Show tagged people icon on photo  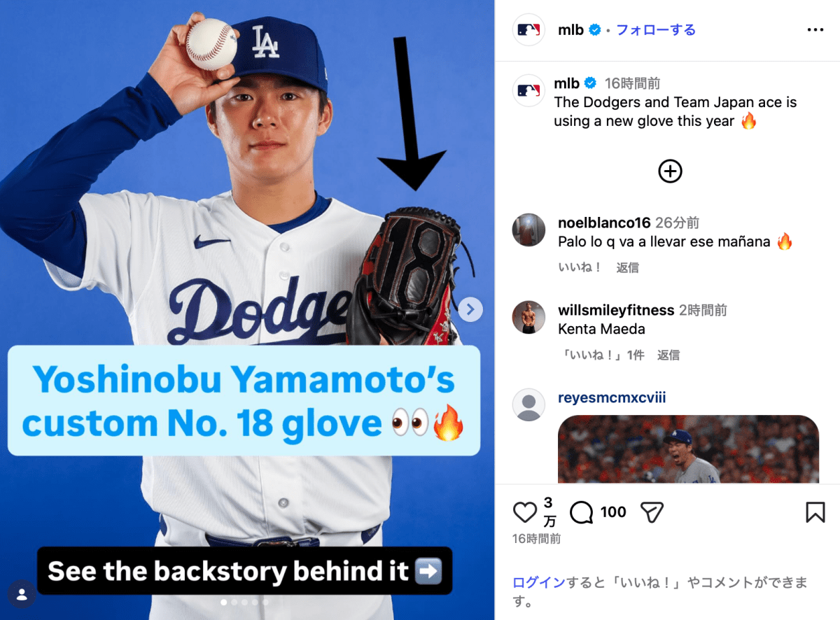click(22, 594)
